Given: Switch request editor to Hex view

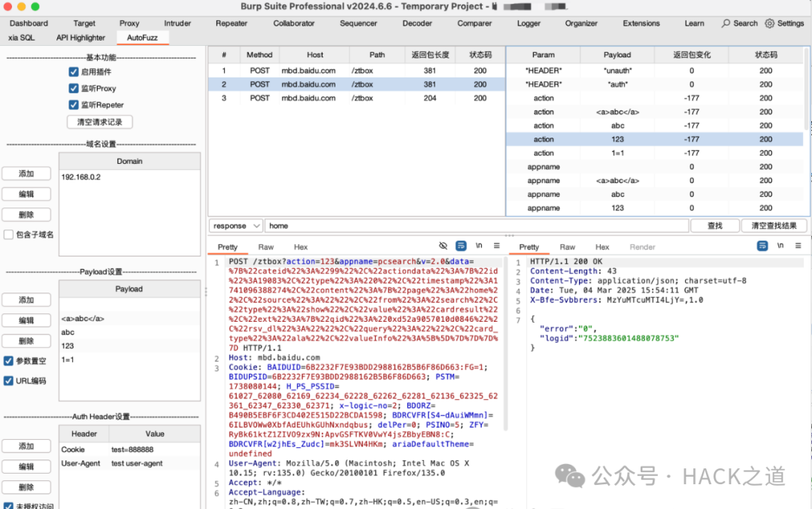Looking at the screenshot, I should 301,247.
